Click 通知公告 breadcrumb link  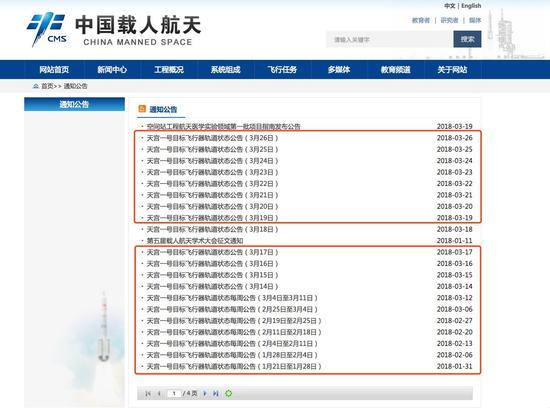pos(75,86)
